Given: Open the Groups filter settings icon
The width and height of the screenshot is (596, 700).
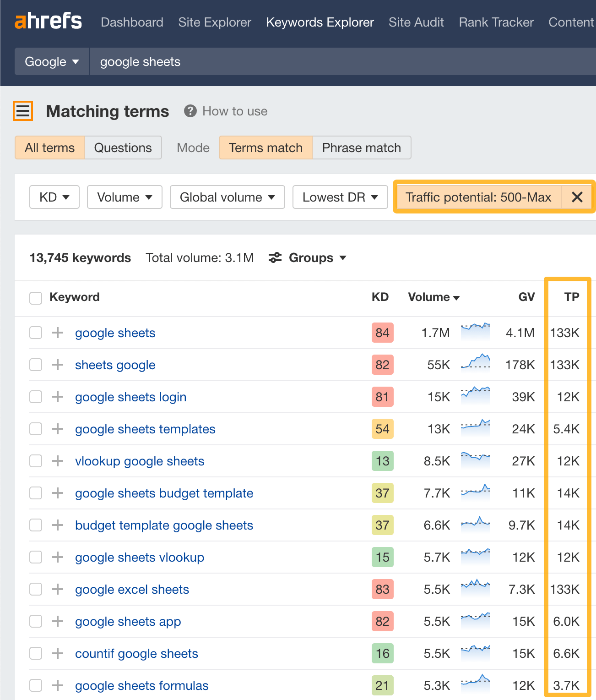Looking at the screenshot, I should pos(275,257).
